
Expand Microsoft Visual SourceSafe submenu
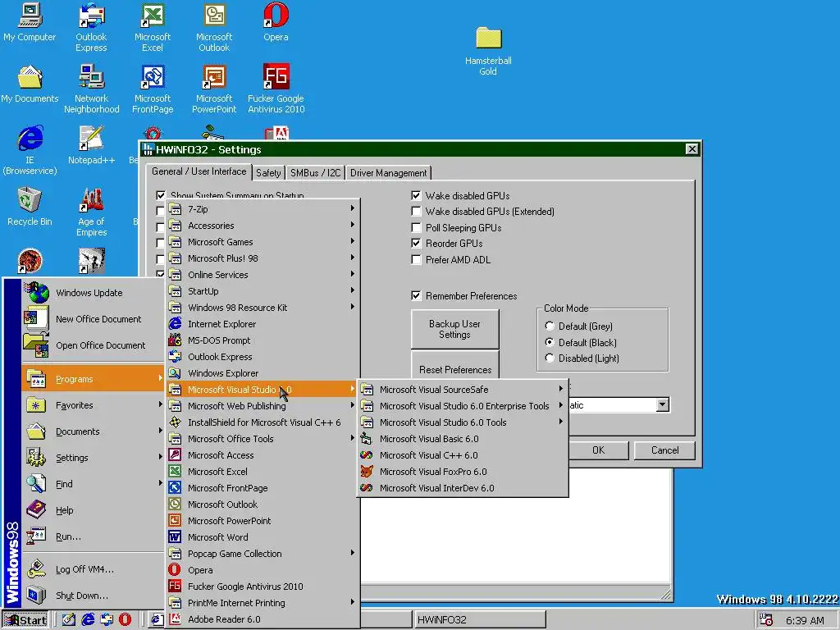(463, 390)
